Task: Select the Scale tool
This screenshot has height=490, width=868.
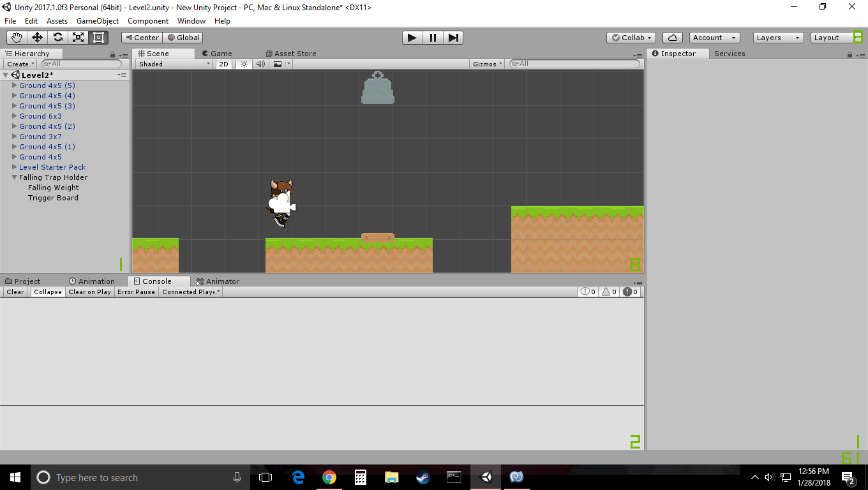Action: click(x=78, y=38)
